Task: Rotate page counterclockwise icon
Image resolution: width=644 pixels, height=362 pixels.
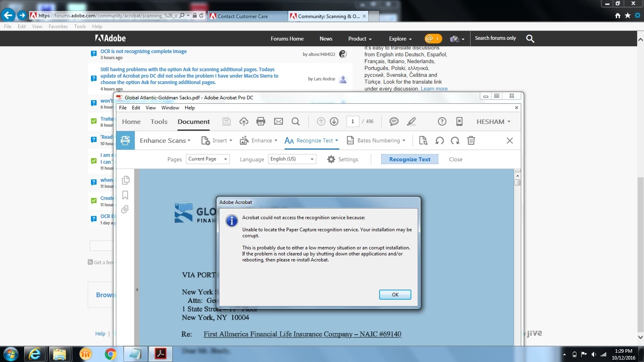Action: click(x=440, y=140)
